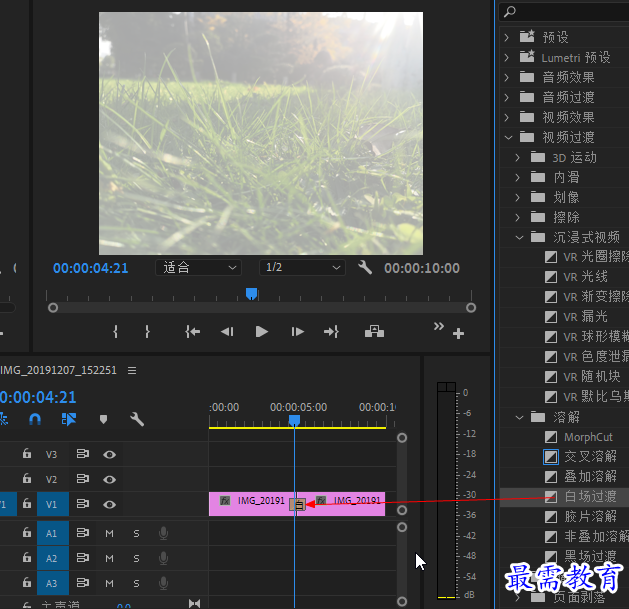
Task: Target track V1 header
Action: pos(53,504)
